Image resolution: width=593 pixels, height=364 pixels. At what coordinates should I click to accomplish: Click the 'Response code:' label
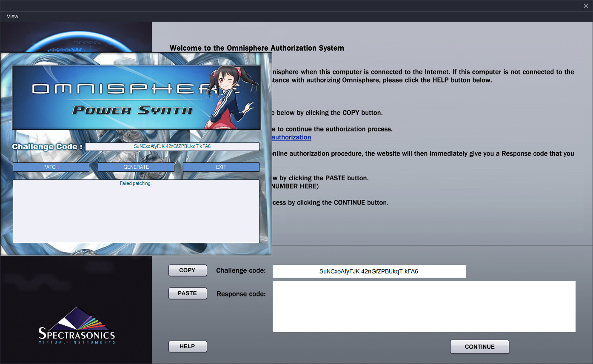pyautogui.click(x=241, y=294)
